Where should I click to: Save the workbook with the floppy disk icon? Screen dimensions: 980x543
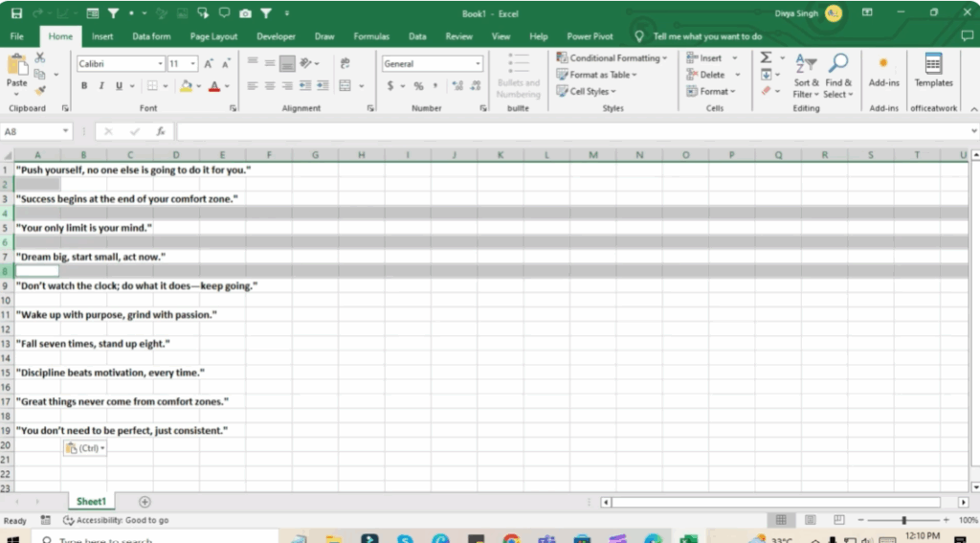tap(17, 13)
